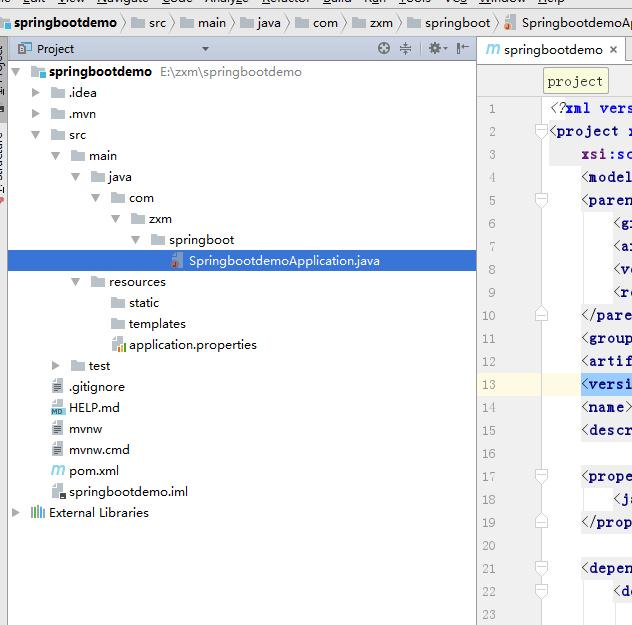Click the Project view icon in panel header
The height and width of the screenshot is (625, 632).
coord(25,48)
